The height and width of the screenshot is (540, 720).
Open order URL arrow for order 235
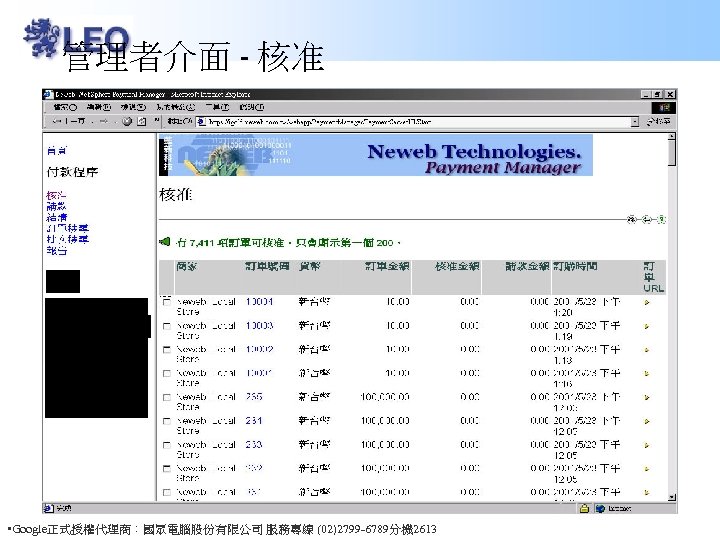(x=647, y=398)
